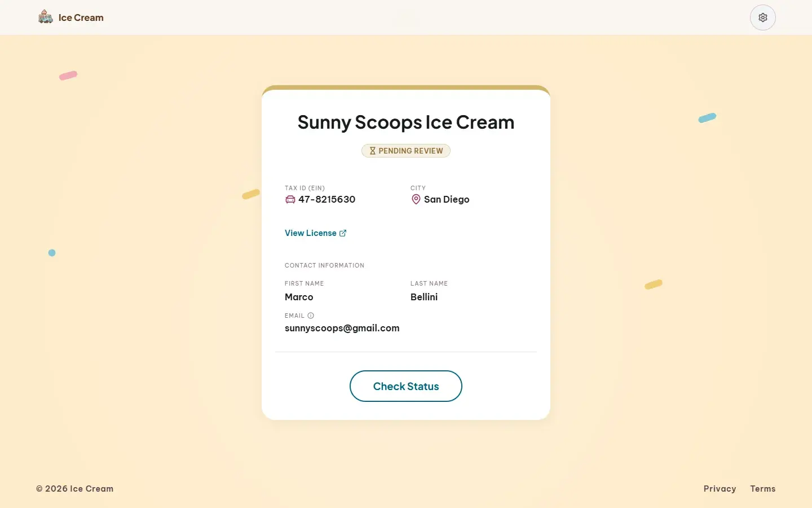The height and width of the screenshot is (508, 812).
Task: Click the Tax ID icon beside 47-8215630
Action: pyautogui.click(x=290, y=199)
